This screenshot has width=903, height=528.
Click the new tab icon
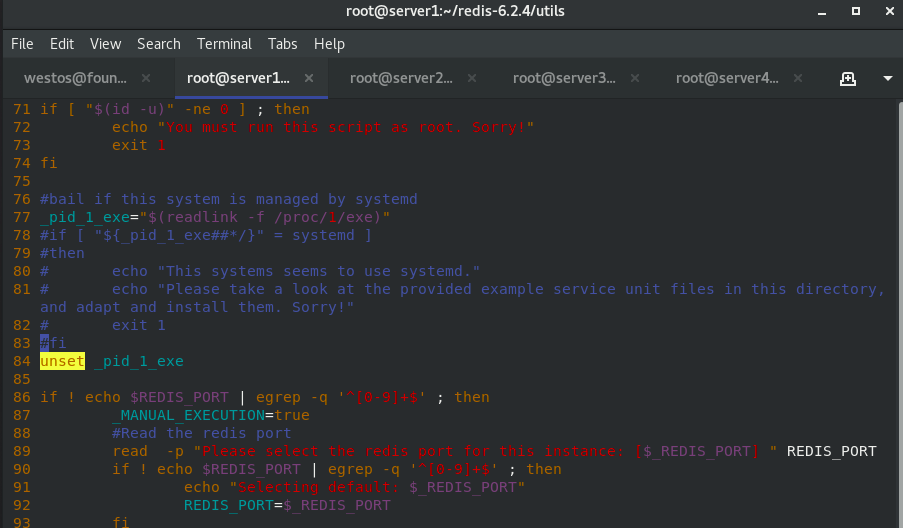tap(847, 78)
